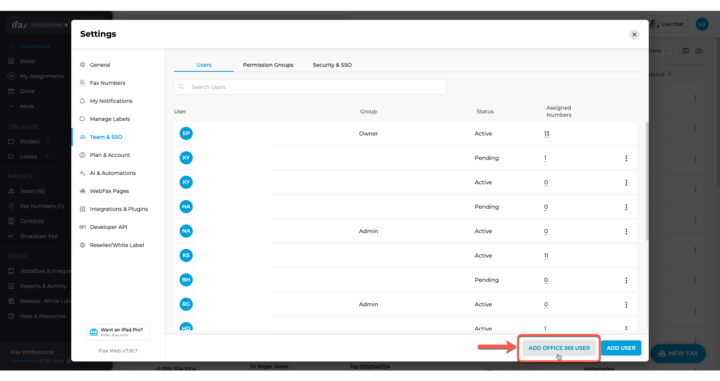Click the EP user avatar
The width and height of the screenshot is (720, 381).
click(186, 134)
